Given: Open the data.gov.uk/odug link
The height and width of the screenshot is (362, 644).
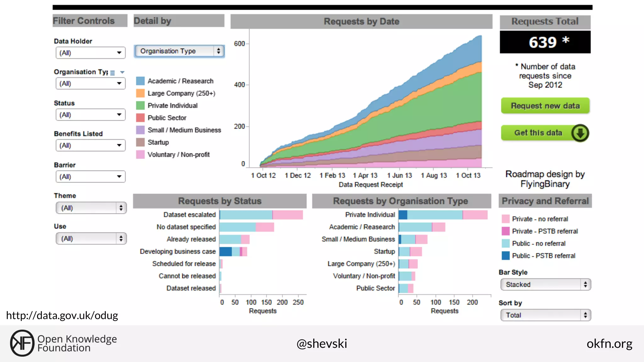Looking at the screenshot, I should coord(62,315).
